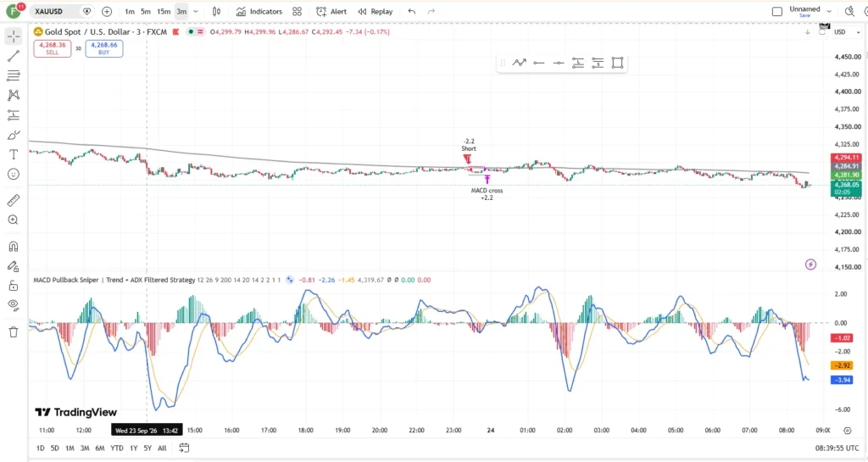Expand the timeframe interval dropdown

tap(196, 11)
